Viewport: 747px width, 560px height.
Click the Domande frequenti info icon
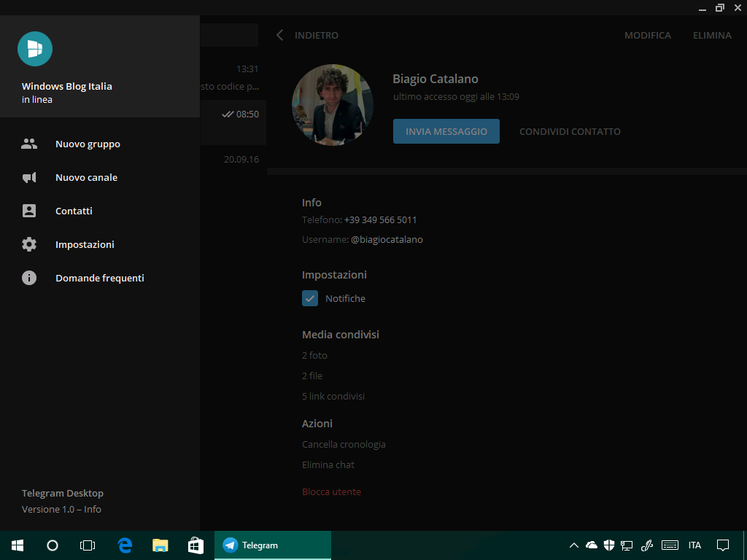point(29,278)
